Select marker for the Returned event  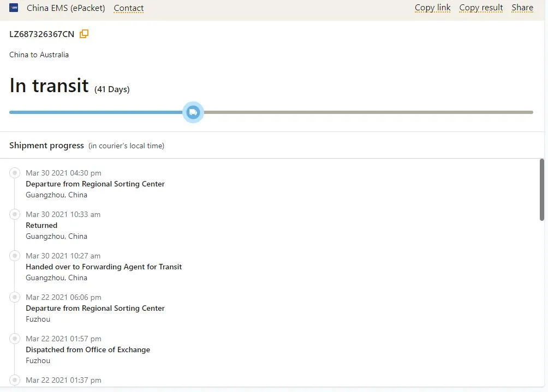(x=15, y=214)
